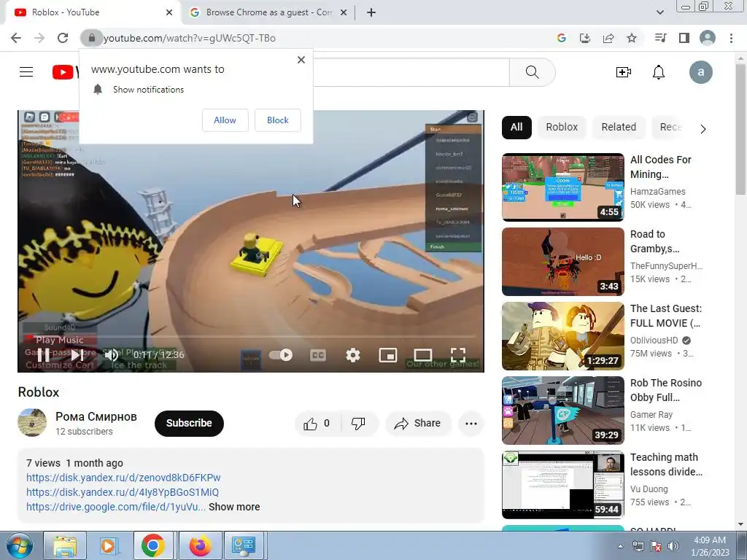747x560 pixels.
Task: Open Chrome profile avatar
Action: pos(708,38)
